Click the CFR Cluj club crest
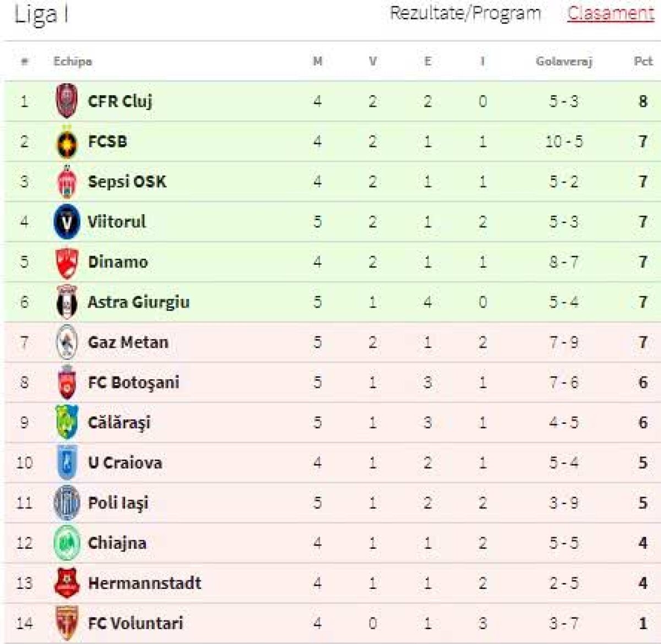Image resolution: width=661 pixels, height=644 pixels. 67,101
